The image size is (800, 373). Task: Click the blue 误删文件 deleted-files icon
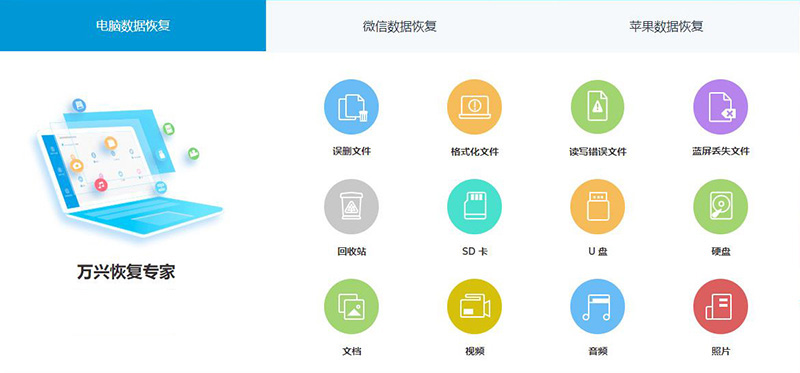[352, 107]
